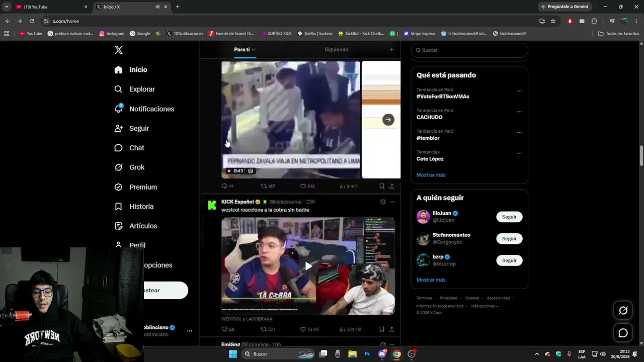Mute the X tab audio
Viewport: 644px width, 362px height.
point(157,7)
